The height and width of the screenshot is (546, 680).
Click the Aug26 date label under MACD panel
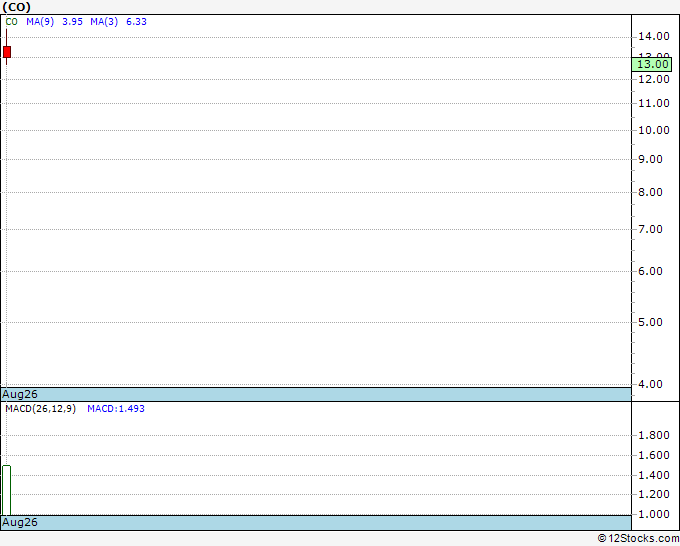20,522
